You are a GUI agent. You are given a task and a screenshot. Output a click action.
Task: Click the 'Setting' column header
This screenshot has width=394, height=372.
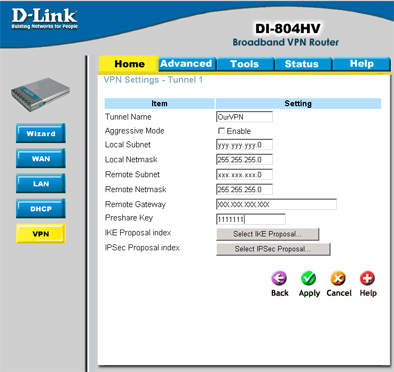pos(298,104)
